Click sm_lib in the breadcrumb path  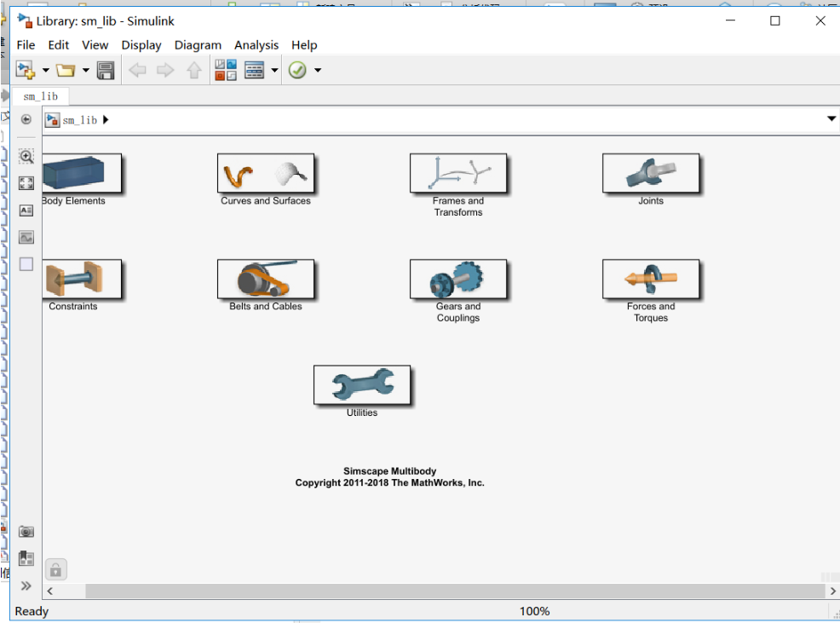(80, 120)
